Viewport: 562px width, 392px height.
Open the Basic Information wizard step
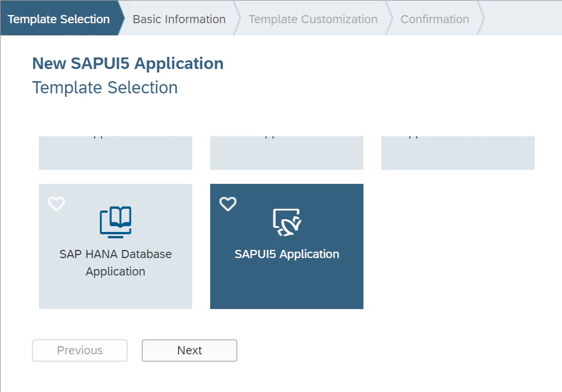point(179,19)
